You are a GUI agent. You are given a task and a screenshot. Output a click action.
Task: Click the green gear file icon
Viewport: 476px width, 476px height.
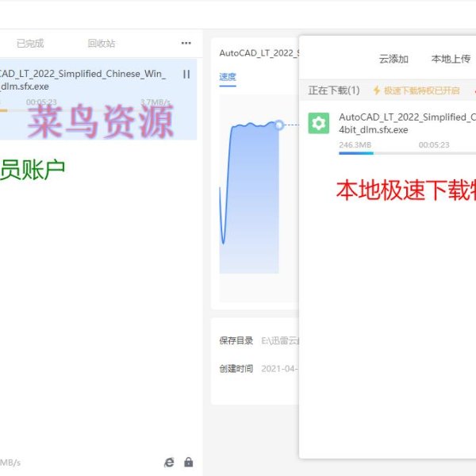[x=318, y=123]
